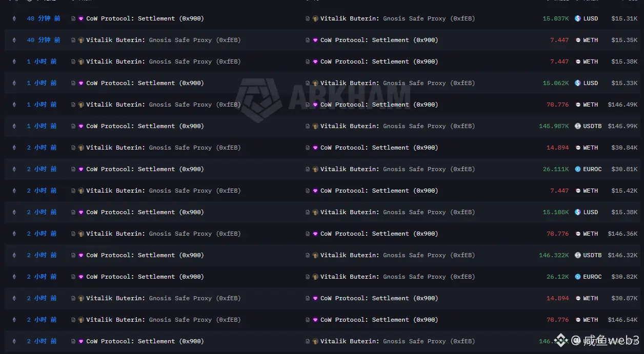Screen dimensions: 644x354
Task: Click the $145.99K USD value
Action: 624,126
